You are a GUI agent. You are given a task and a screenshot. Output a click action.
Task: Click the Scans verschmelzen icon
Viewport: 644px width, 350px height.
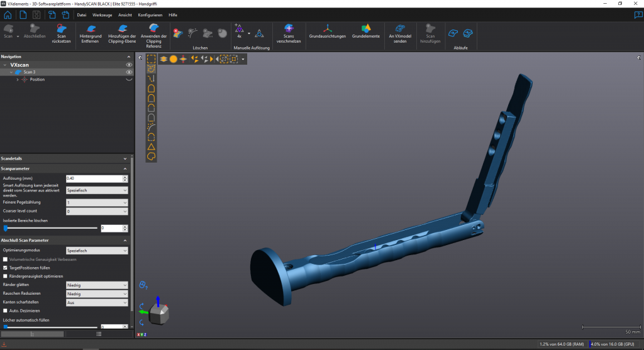(x=289, y=28)
